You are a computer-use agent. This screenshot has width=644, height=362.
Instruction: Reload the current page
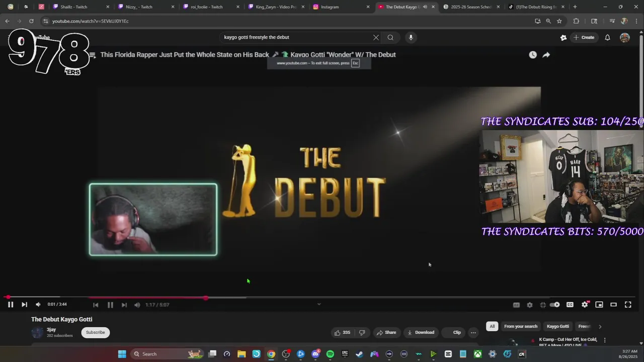click(x=31, y=21)
